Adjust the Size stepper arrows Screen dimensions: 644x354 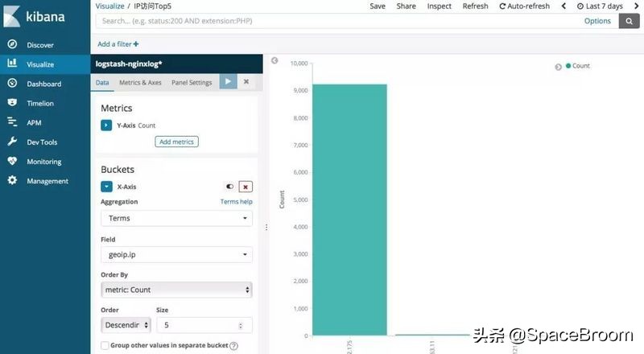coord(241,326)
